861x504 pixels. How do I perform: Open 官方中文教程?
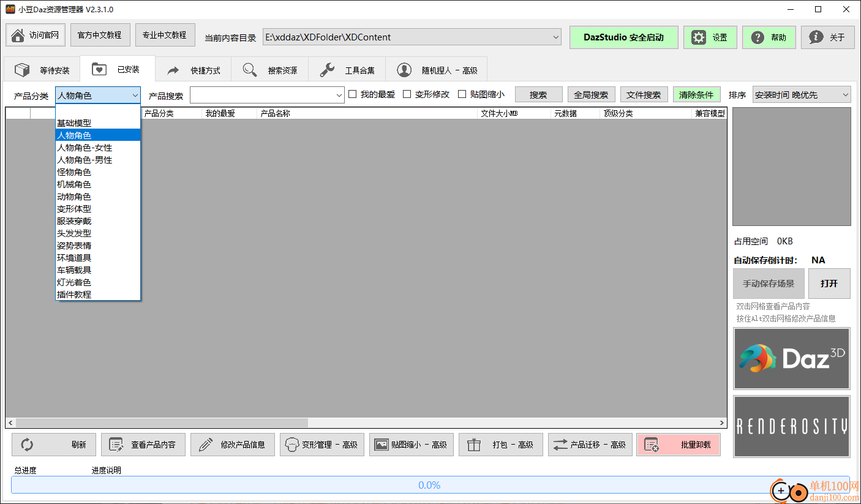(100, 35)
